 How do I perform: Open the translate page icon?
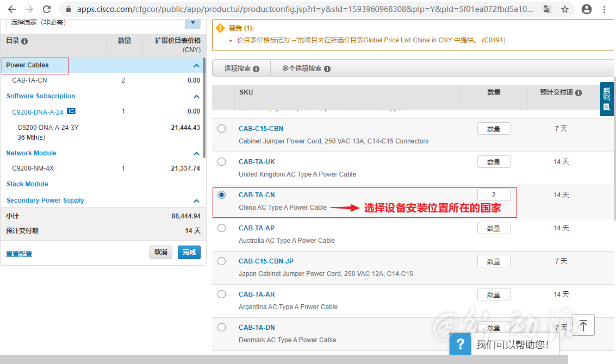point(547,9)
